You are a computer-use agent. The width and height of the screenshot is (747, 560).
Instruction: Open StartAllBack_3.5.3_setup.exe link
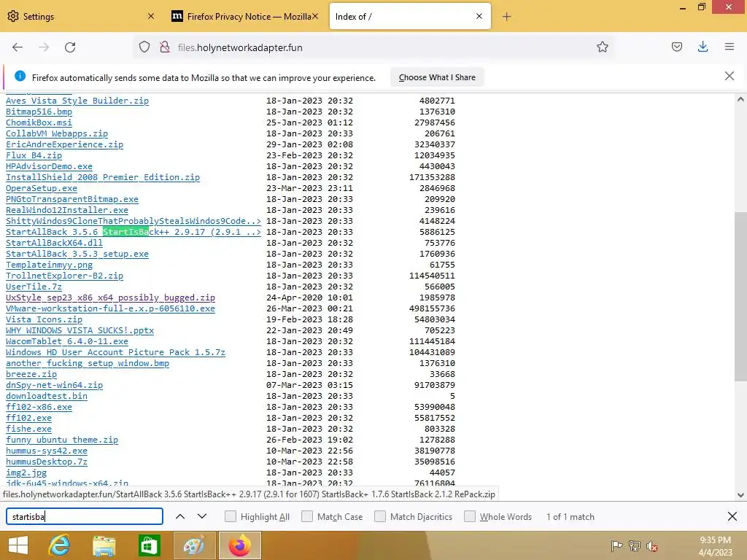(77, 254)
